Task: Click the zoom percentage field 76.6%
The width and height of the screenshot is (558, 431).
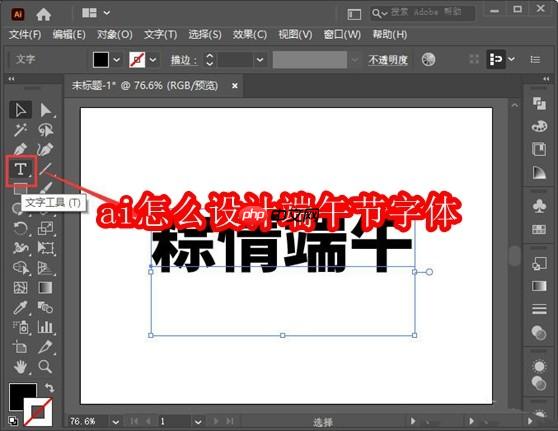Action: click(x=88, y=422)
